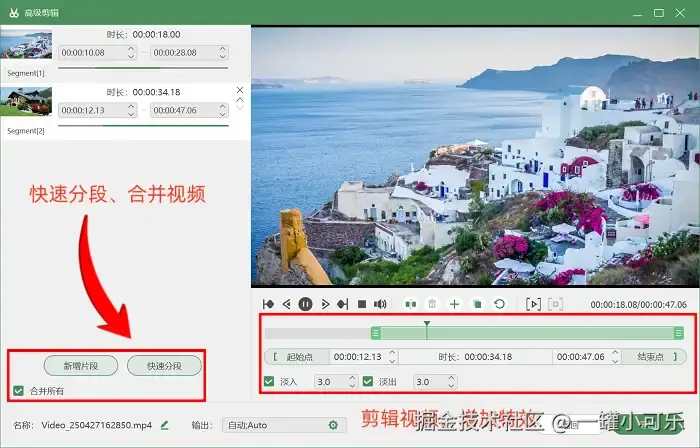Decrease Segment[2] end time 00:00:47.06
700x448 pixels.
pos(223,114)
